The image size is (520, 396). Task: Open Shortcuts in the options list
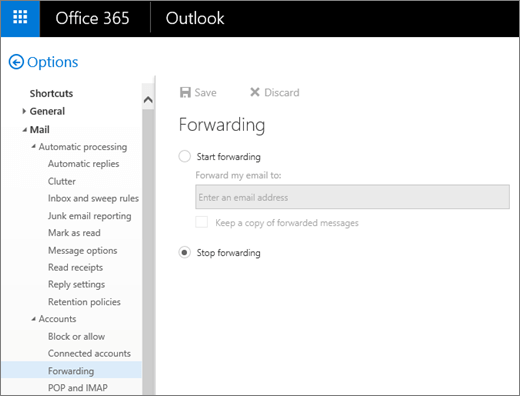click(51, 93)
